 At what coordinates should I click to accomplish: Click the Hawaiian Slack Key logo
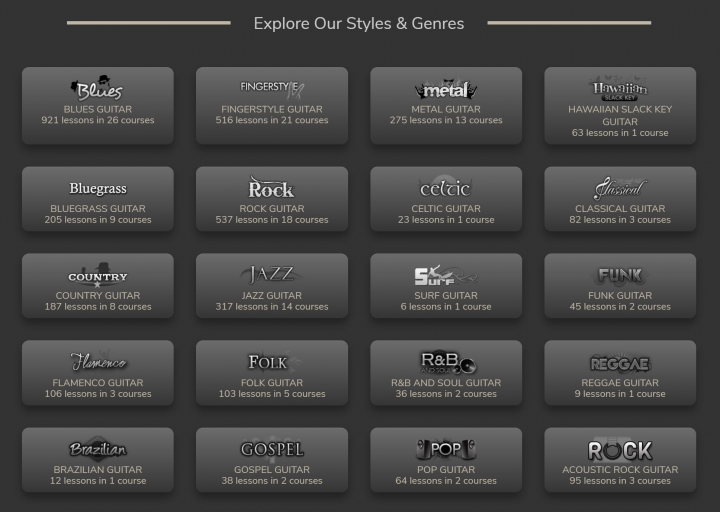620,88
